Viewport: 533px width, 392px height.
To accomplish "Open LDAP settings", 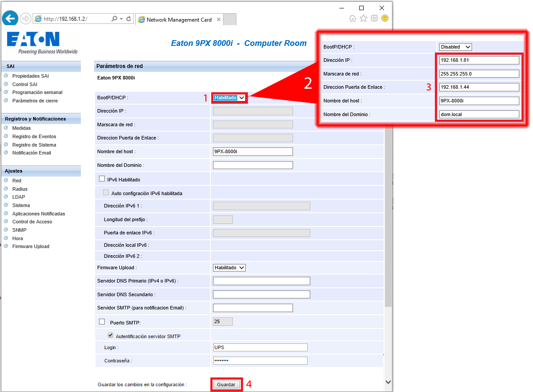I will [19, 197].
